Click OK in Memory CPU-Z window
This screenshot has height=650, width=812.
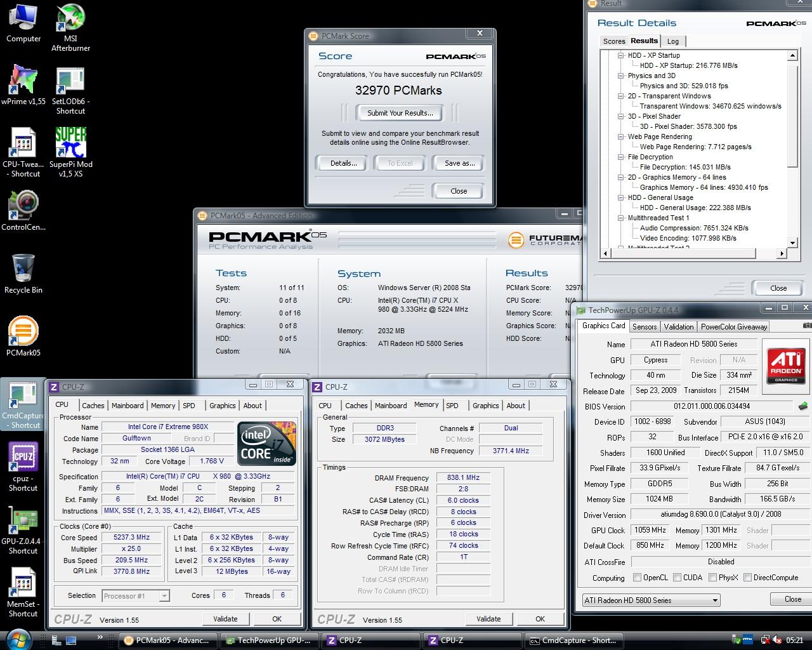[x=540, y=619]
